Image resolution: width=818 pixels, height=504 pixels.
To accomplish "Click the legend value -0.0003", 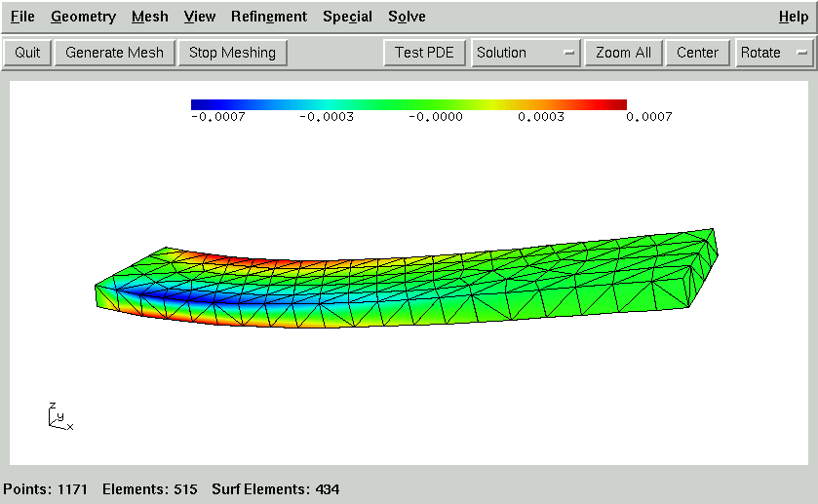I will click(x=327, y=117).
